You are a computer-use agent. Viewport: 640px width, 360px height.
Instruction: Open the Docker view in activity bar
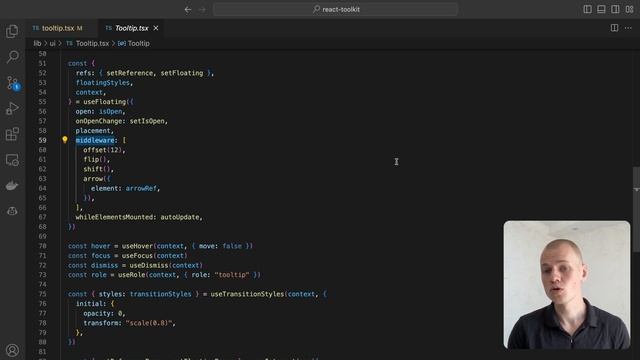pos(12,186)
